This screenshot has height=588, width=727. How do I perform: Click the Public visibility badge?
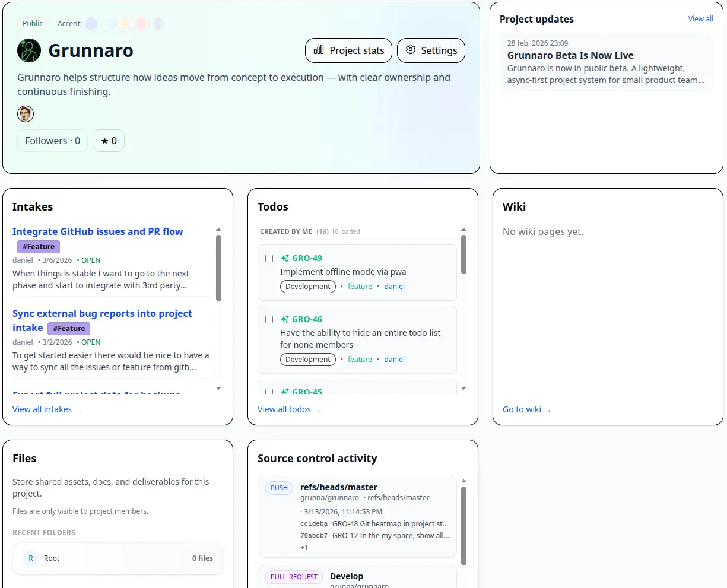(33, 23)
